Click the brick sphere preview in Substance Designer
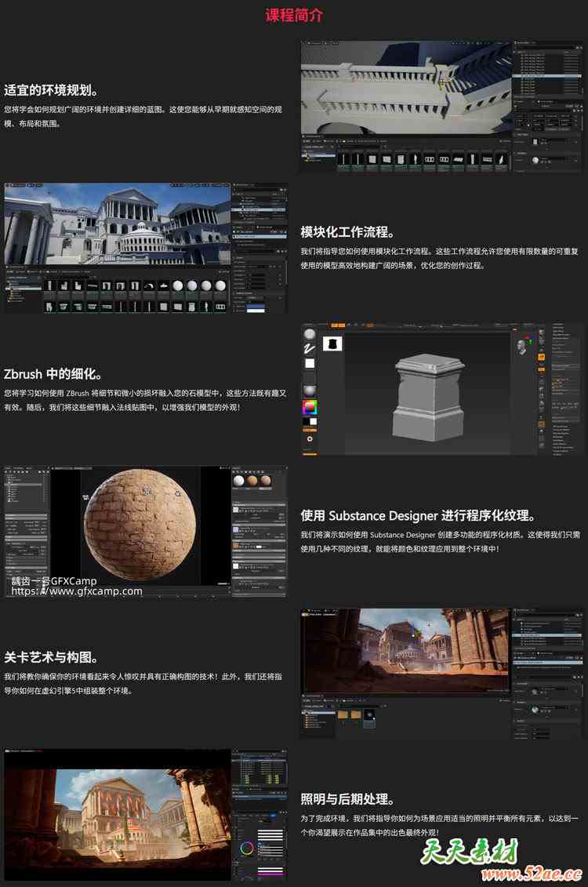This screenshot has width=588, height=887. 141,525
